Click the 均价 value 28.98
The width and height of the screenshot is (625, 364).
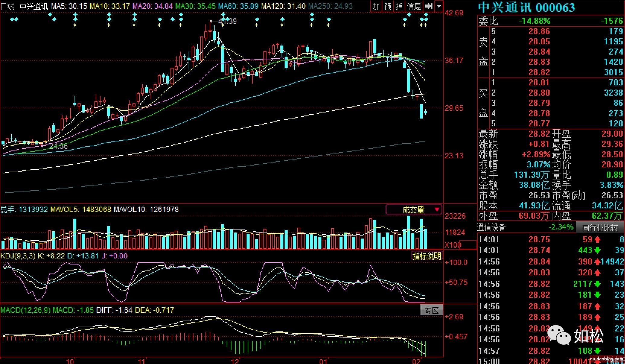coord(612,165)
